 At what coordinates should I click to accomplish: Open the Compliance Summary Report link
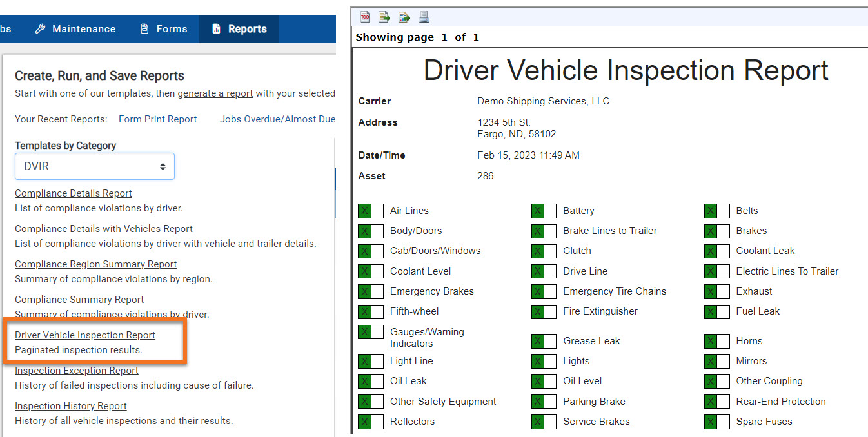pyautogui.click(x=79, y=300)
